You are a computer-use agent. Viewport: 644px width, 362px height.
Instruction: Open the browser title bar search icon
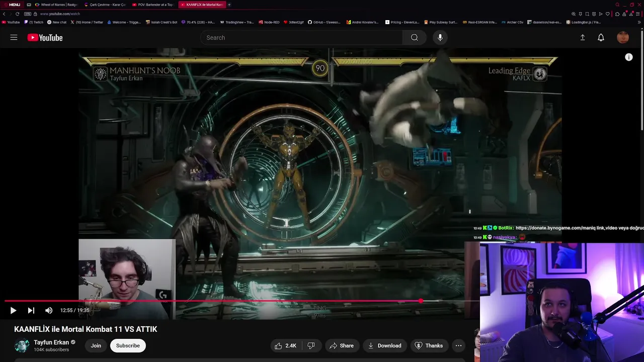coord(617,5)
